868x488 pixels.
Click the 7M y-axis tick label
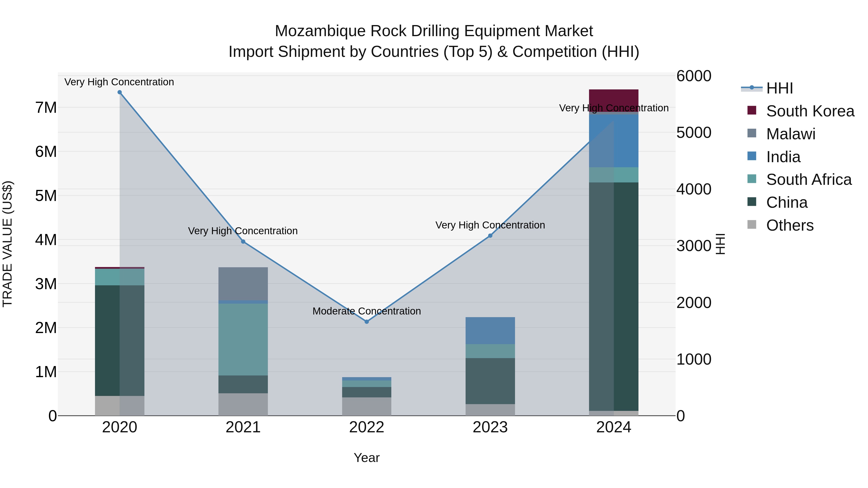[46, 108]
